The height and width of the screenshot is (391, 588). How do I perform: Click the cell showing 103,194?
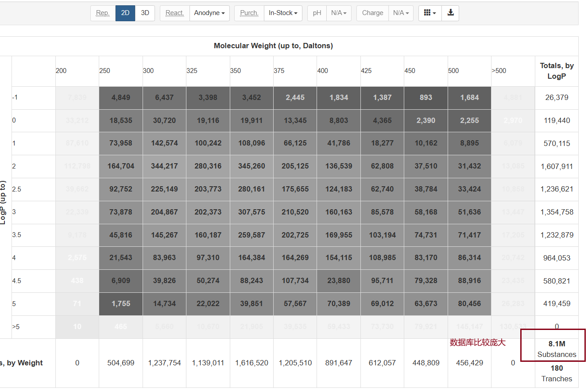point(382,235)
